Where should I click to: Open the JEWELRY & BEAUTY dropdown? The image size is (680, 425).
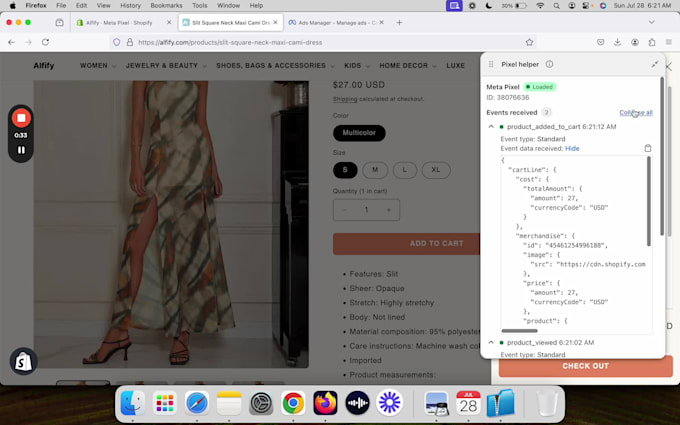[166, 65]
